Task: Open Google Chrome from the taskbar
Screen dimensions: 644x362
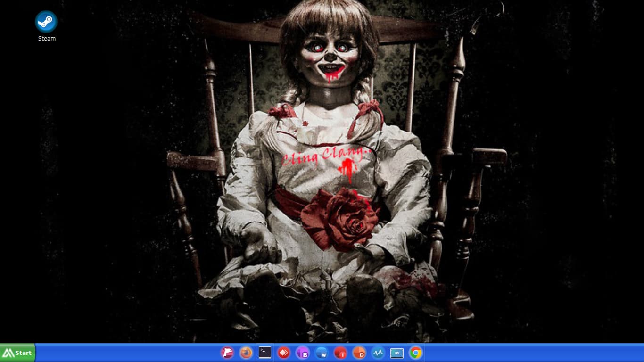Action: point(416,353)
